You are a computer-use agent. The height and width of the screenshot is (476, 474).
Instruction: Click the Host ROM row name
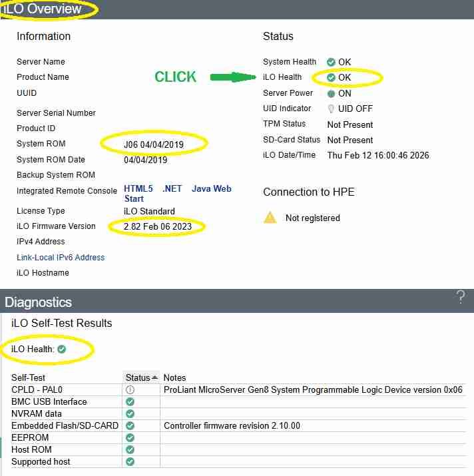tap(31, 449)
